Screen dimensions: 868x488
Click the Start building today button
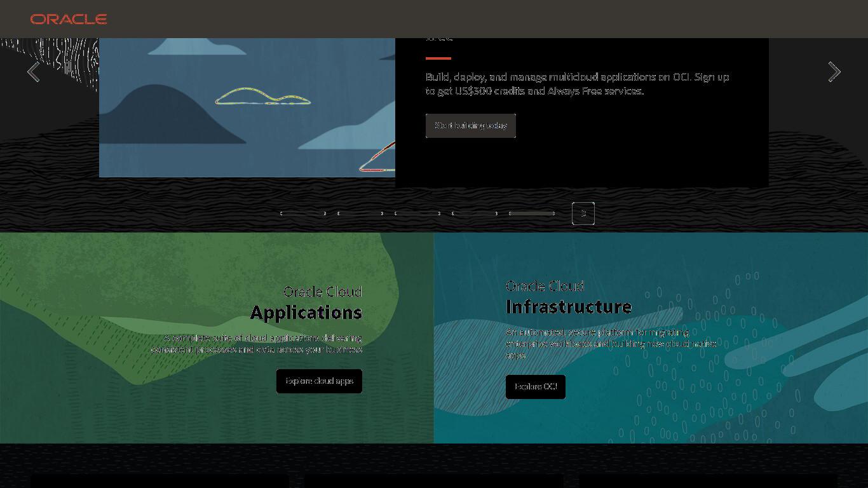point(471,126)
